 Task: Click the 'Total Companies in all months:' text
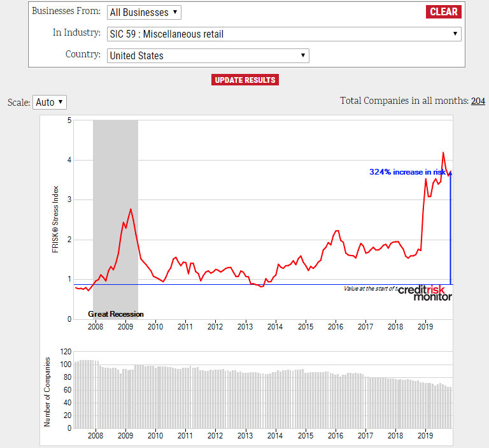point(404,101)
